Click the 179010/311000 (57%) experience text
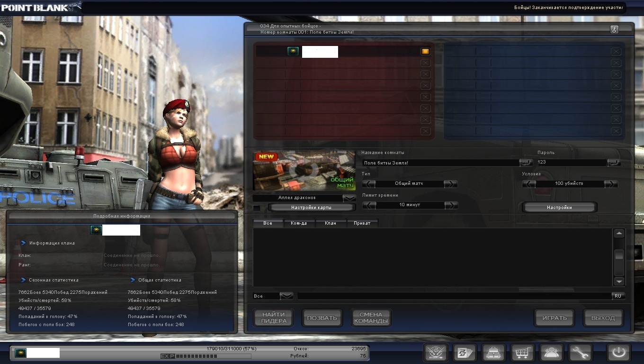Viewport: 644px width, 364px height. 232,349
